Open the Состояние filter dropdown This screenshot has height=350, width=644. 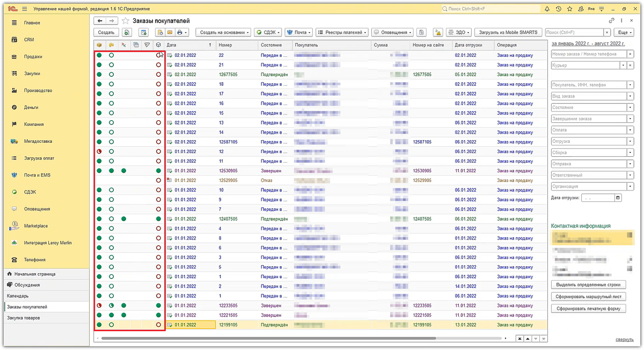[630, 107]
